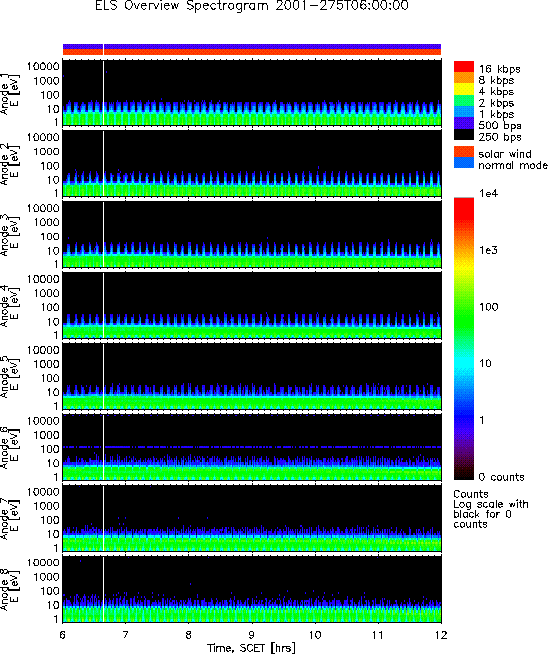Click the Anode 3 spectrogram panel

click(252, 235)
